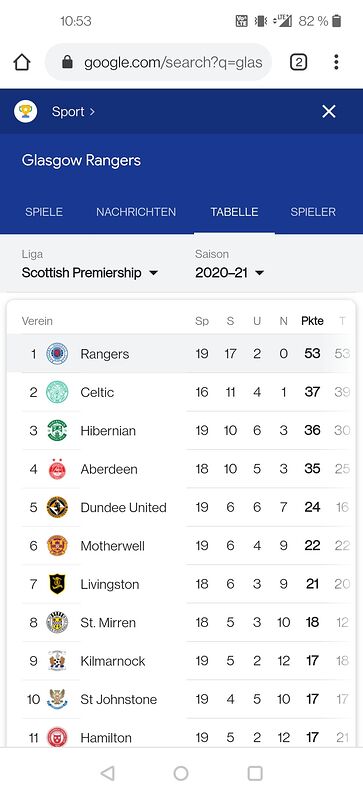Open Chrome's three-dot overflow menu
363x800 pixels.
pyautogui.click(x=336, y=62)
